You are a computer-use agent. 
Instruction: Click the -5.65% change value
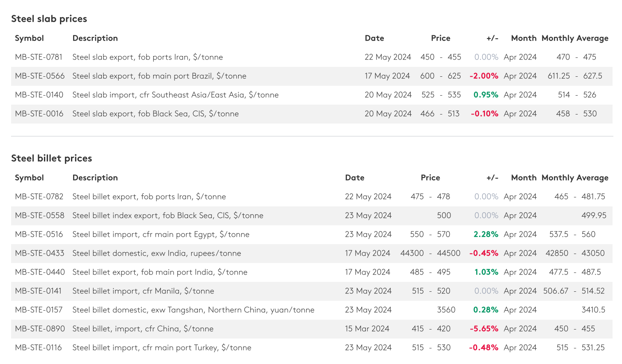click(x=484, y=329)
